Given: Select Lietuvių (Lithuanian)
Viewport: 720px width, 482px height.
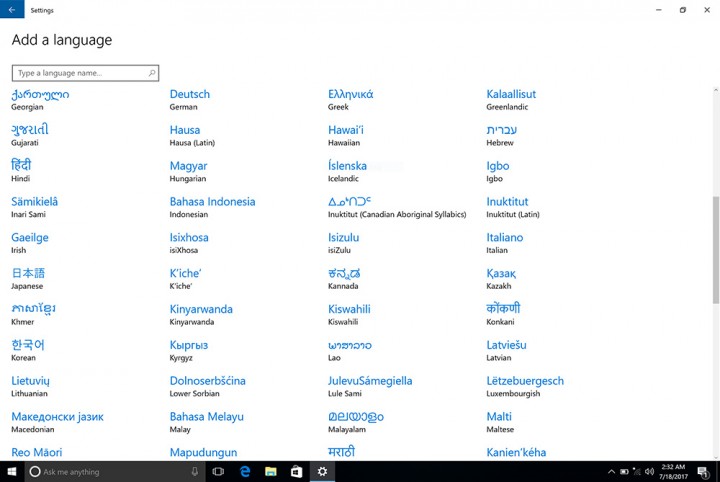Looking at the screenshot, I should point(30,386).
